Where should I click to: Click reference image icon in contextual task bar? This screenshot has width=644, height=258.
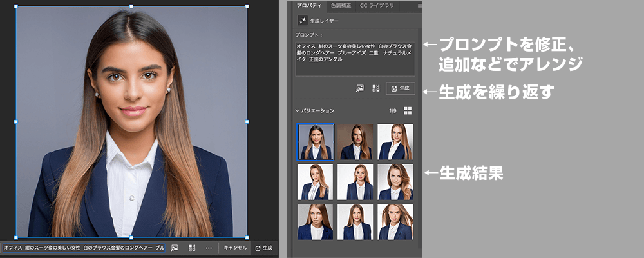[x=175, y=248]
